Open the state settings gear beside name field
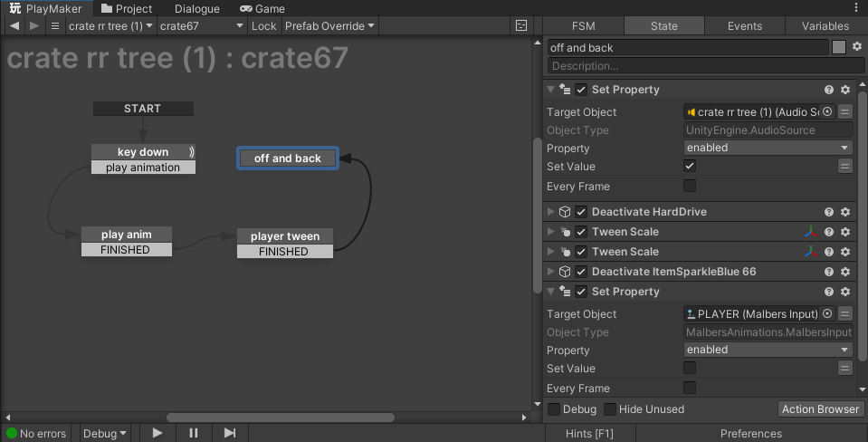This screenshot has width=868, height=442. click(x=856, y=47)
